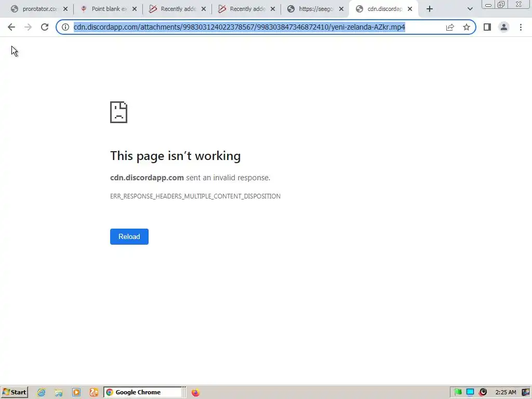Image resolution: width=532 pixels, height=399 pixels.
Task: Launch Internet Explorer from taskbar
Action: (42, 393)
